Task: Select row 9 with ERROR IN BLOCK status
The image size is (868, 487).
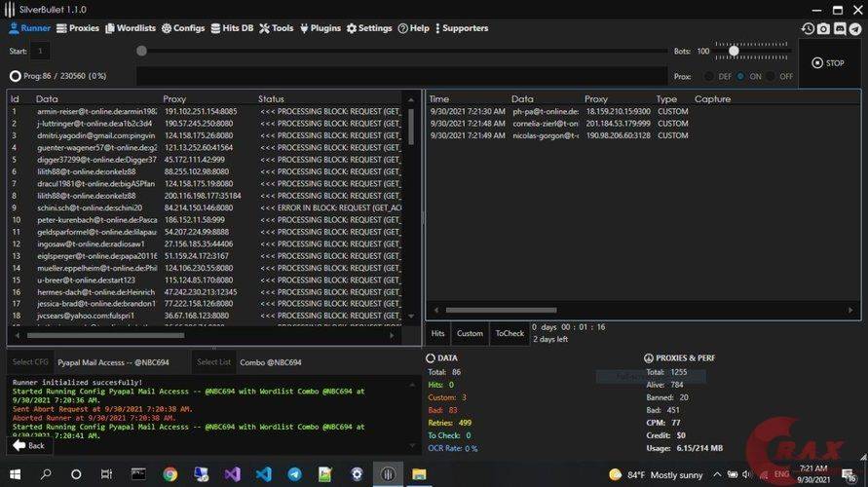Action: click(207, 207)
